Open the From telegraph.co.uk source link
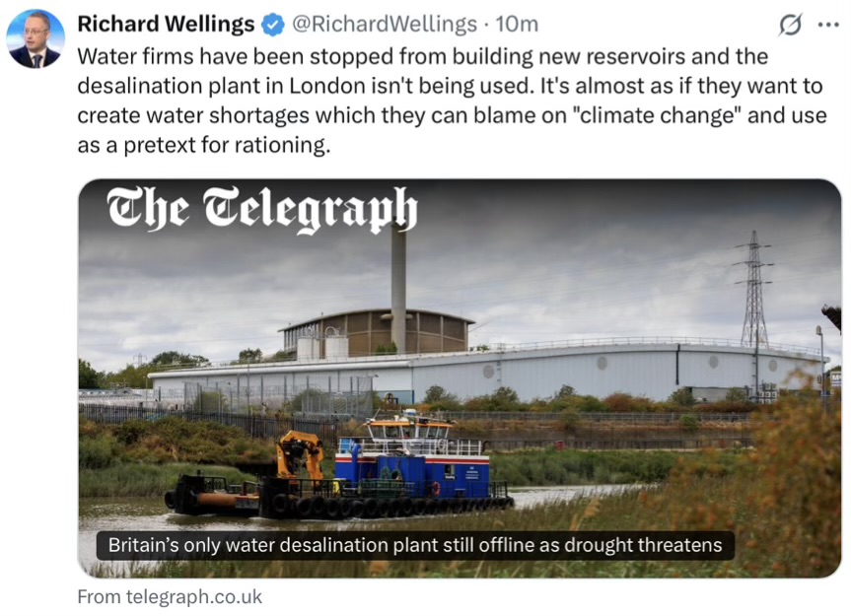The image size is (851, 616). pos(170,596)
